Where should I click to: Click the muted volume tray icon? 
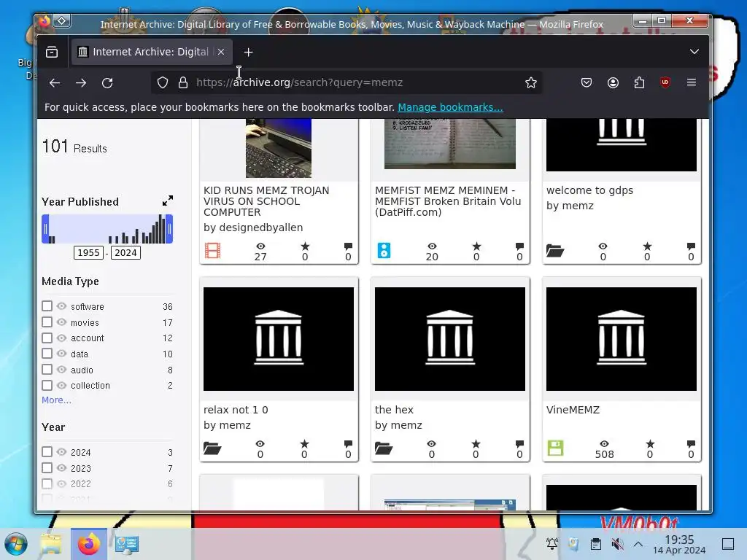tap(617, 544)
